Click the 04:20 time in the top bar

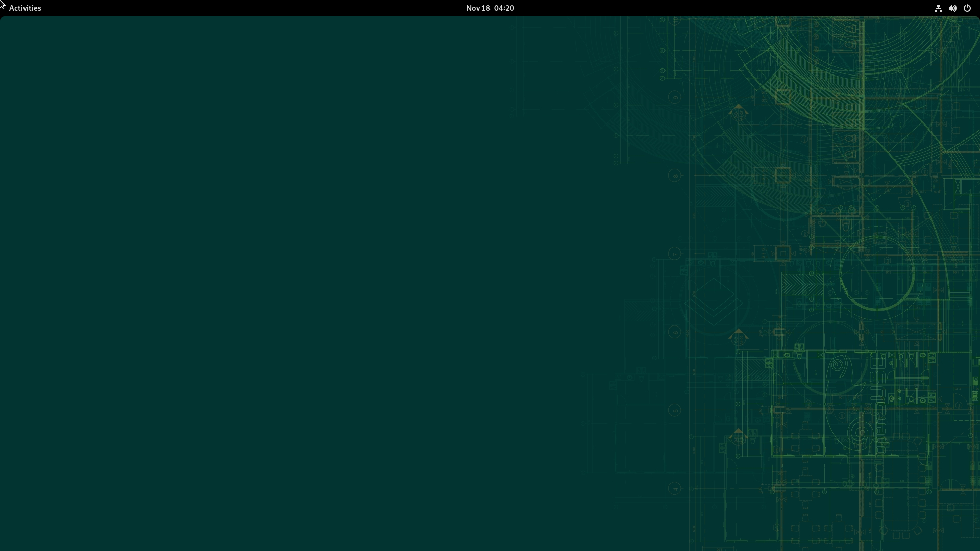click(504, 8)
